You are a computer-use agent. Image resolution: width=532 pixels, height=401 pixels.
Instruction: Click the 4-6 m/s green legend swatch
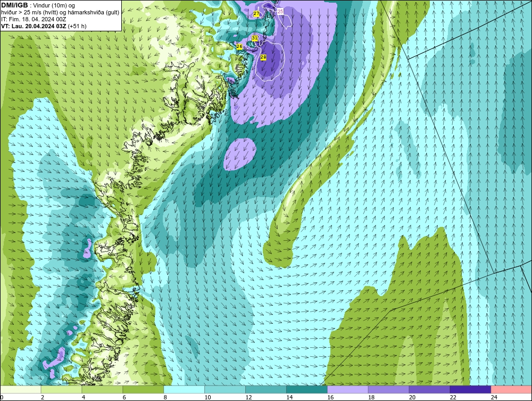(102, 389)
